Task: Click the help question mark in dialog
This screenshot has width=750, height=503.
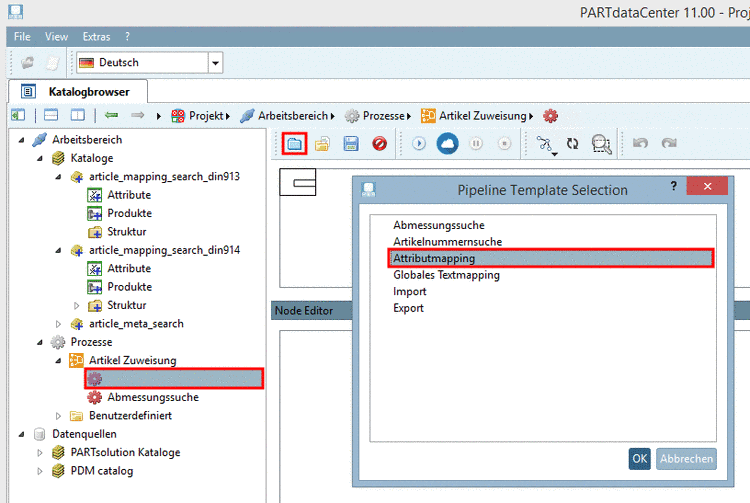Action: pos(673,186)
